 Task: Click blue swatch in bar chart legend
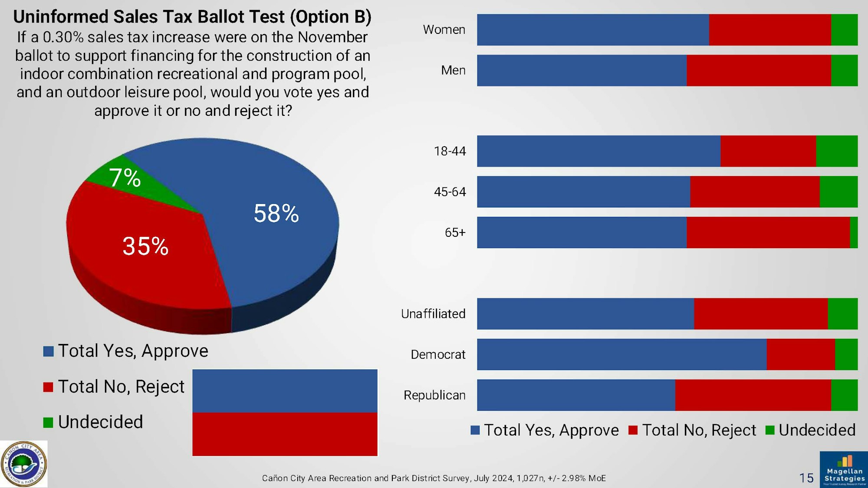point(475,430)
